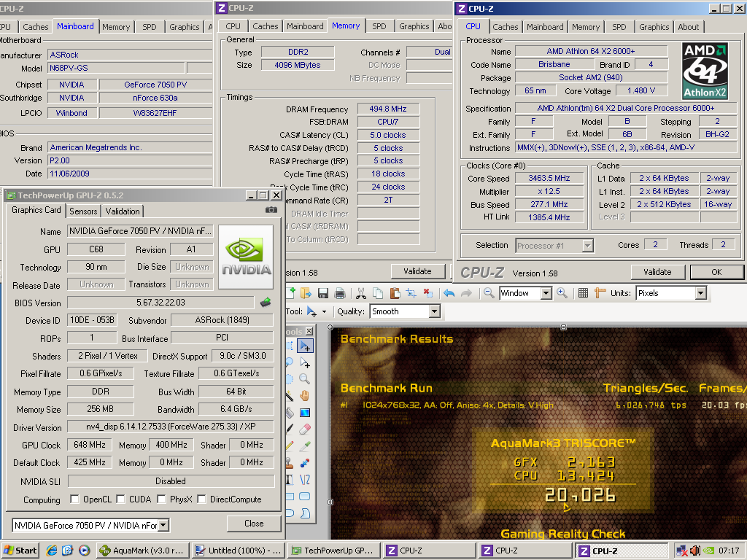The image size is (747, 560).
Task: Click the Open file icon in Paint.NET toolbar
Action: (x=306, y=293)
